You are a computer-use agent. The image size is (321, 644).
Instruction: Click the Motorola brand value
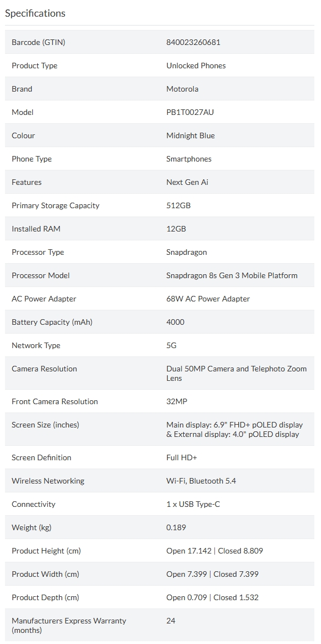tap(183, 89)
